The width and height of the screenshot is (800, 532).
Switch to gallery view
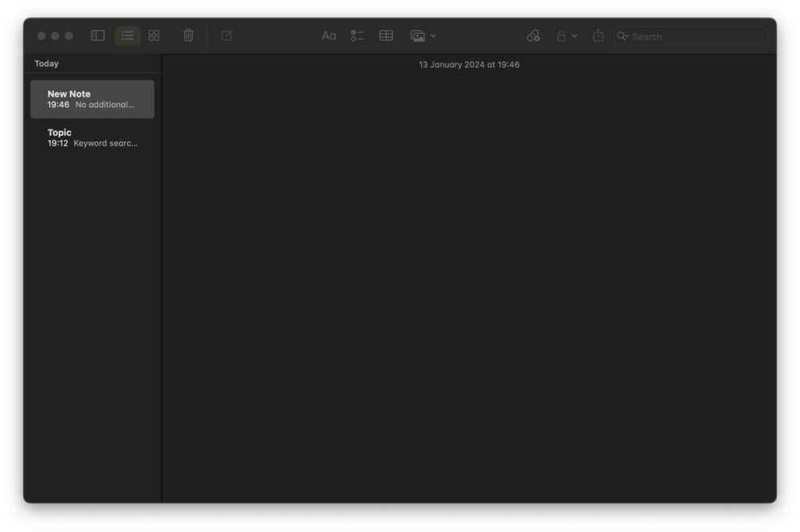154,36
